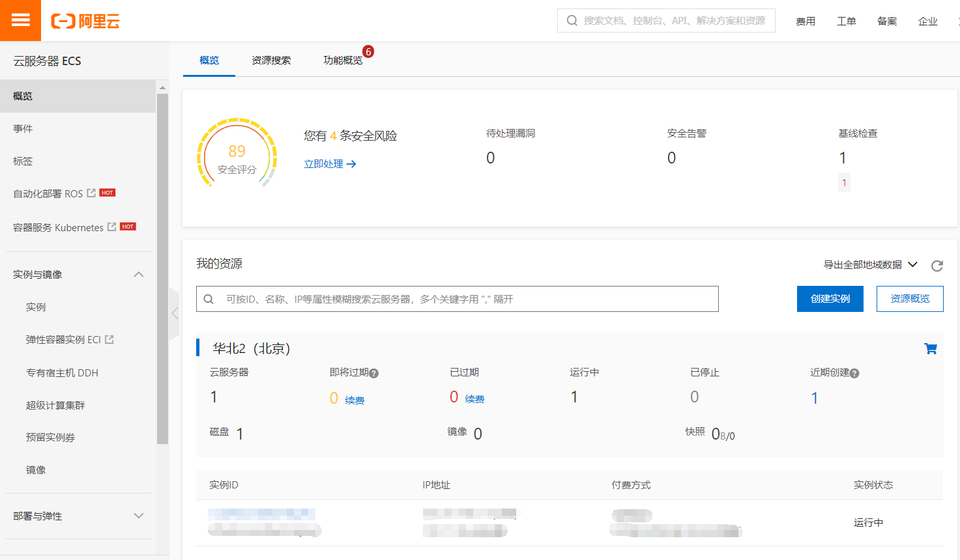Screen dimensions: 960x560
Task: Click the 待处理漏洞 count 0
Action: pyautogui.click(x=491, y=158)
